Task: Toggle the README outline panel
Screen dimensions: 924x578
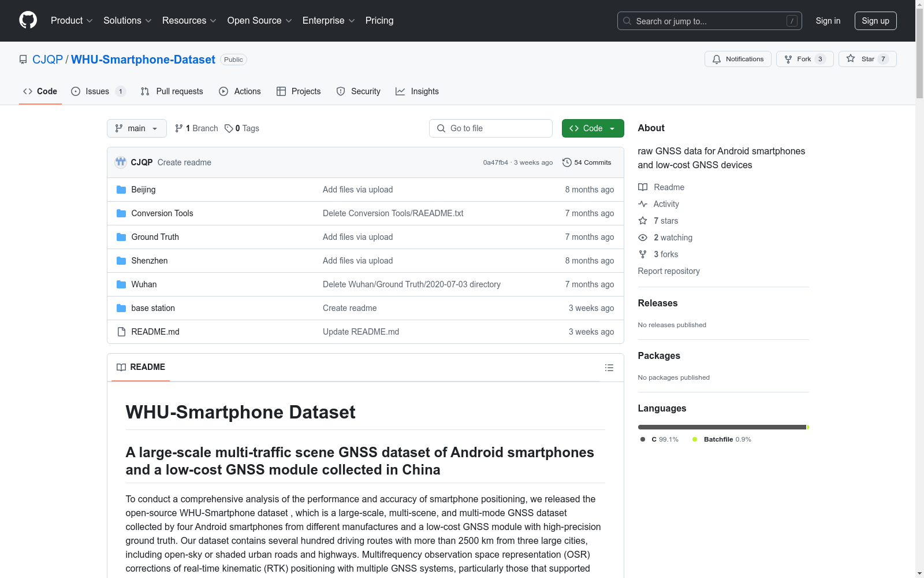Action: click(609, 367)
